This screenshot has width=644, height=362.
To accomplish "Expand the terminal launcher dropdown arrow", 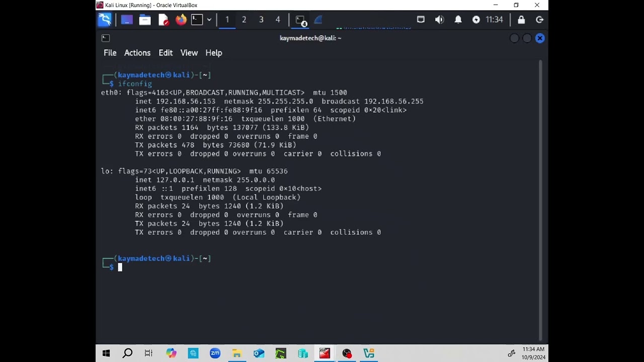I will tap(209, 20).
